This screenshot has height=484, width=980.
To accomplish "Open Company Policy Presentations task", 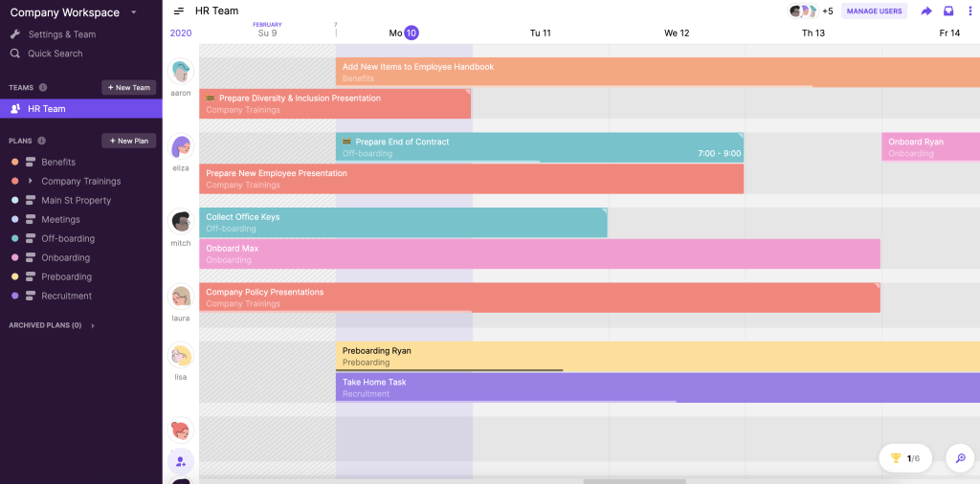I will (x=540, y=297).
